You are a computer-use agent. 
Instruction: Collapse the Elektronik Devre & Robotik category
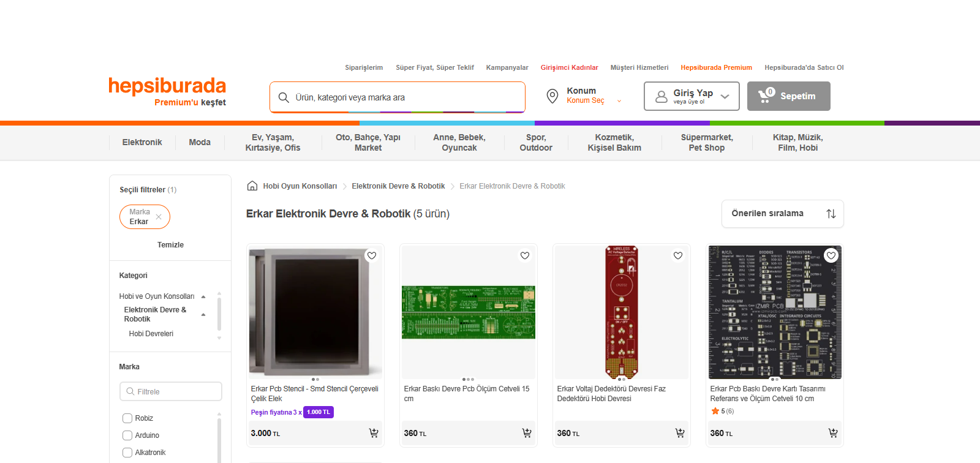(x=203, y=315)
